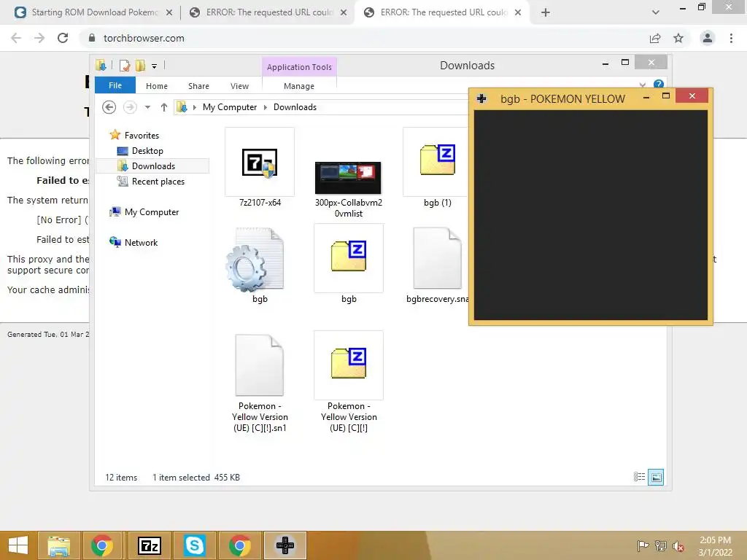The width and height of the screenshot is (747, 560).
Task: Click the site lock icon in address bar
Action: tap(92, 38)
